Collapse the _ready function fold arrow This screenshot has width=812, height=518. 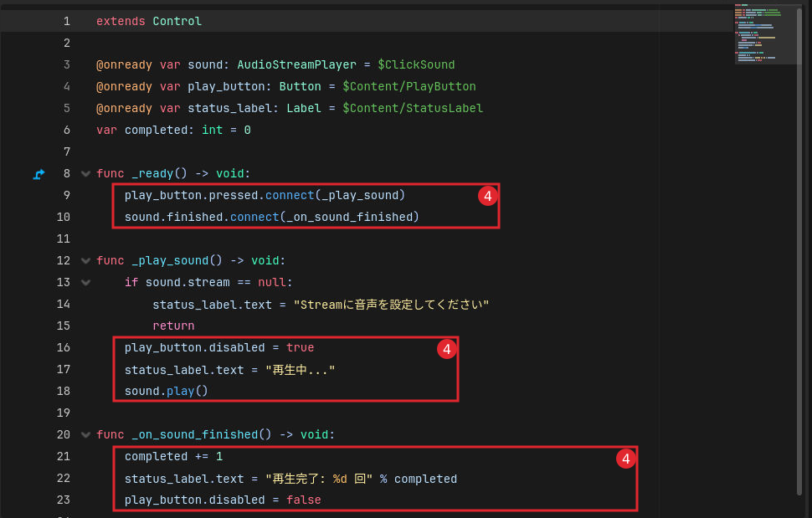pyautogui.click(x=86, y=174)
